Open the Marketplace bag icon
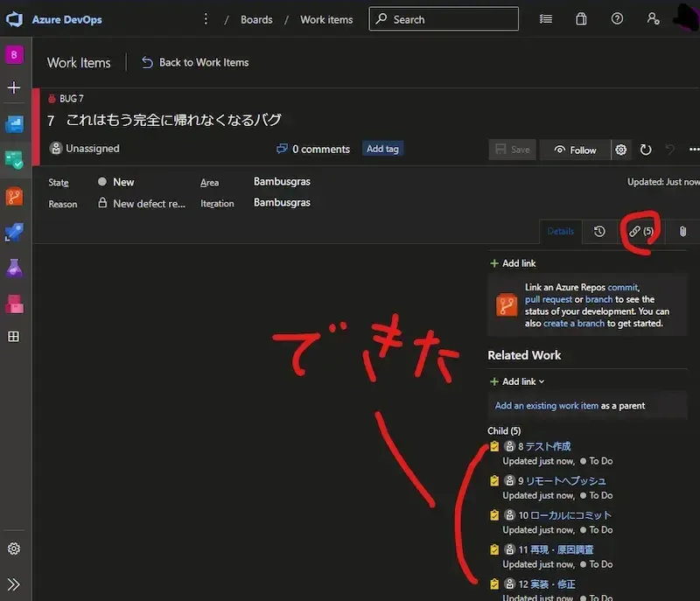The image size is (700, 601). (x=580, y=18)
